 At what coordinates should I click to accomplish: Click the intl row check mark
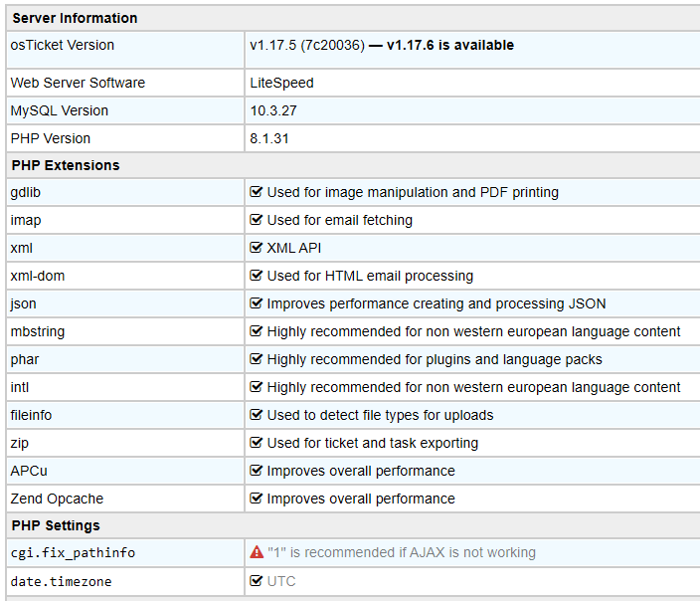pyautogui.click(x=257, y=387)
